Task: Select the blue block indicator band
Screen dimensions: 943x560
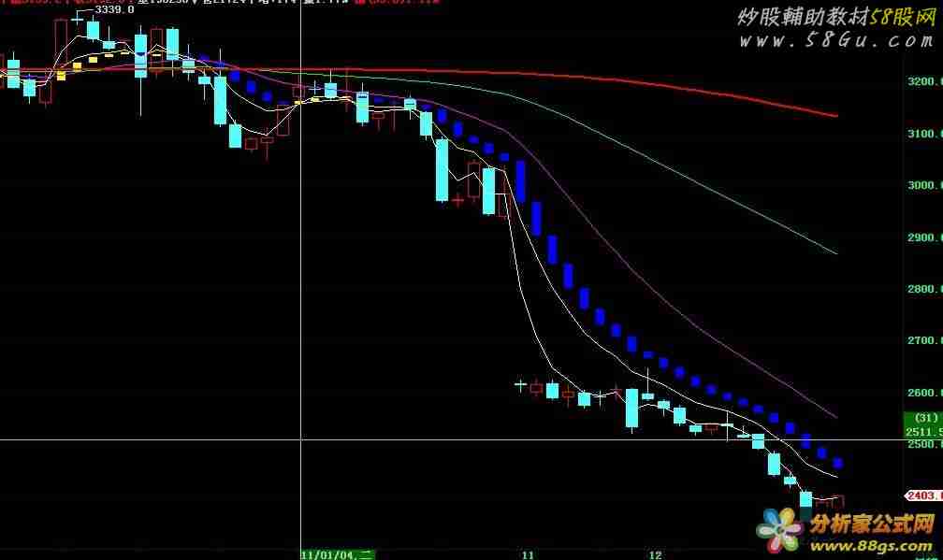Action: point(569,277)
